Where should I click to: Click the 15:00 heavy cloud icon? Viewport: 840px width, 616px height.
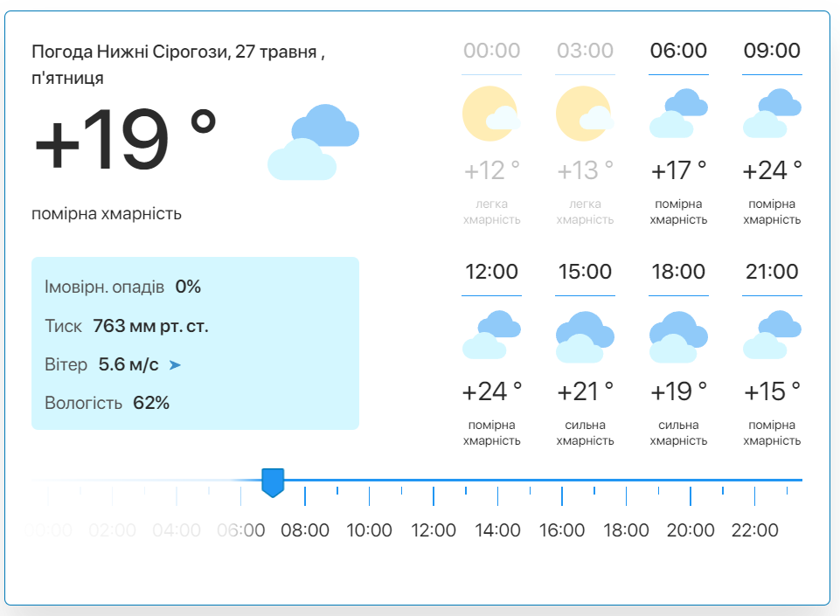point(585,336)
